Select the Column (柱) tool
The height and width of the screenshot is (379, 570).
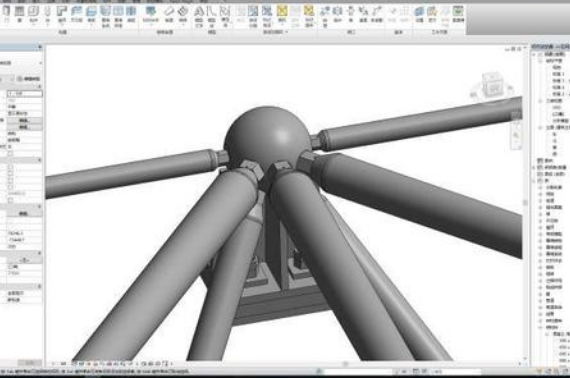48,15
